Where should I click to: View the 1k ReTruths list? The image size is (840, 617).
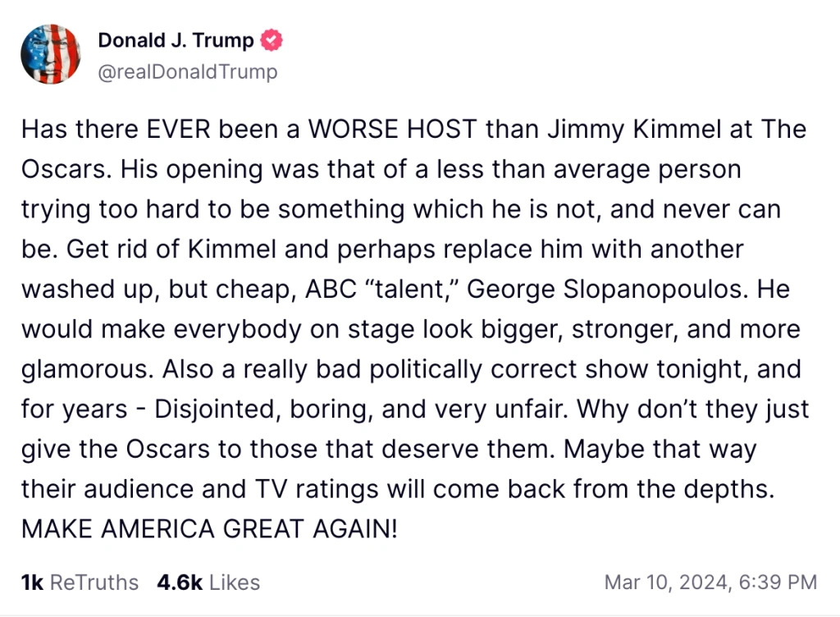(80, 583)
